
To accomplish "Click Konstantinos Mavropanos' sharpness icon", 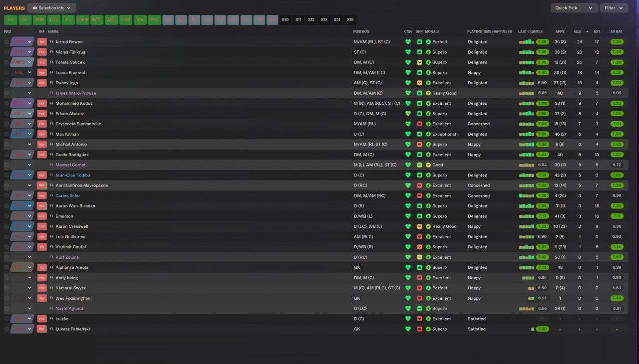I will click(419, 185).
